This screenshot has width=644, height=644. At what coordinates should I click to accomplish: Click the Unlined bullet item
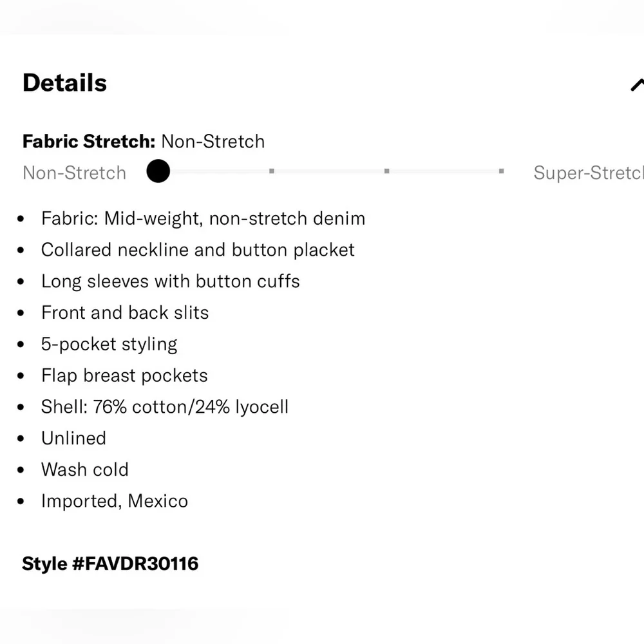(x=73, y=439)
